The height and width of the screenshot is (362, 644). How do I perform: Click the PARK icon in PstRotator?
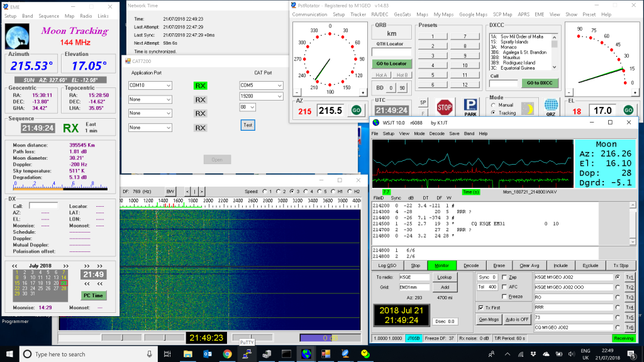470,107
